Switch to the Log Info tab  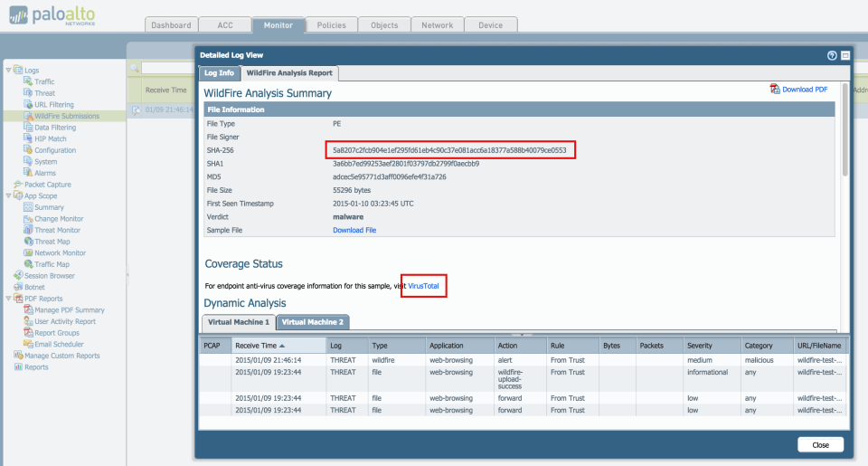click(x=219, y=73)
